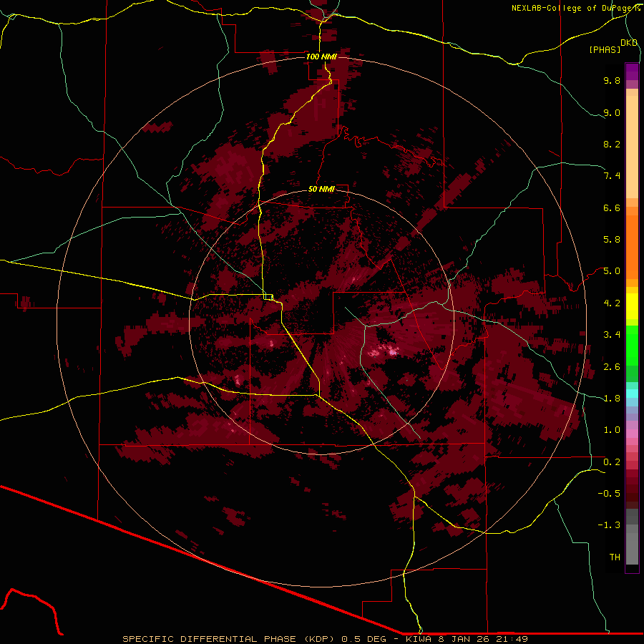Click the 100 NMI range ring label
The height and width of the screenshot is (644, 644).
pos(321,57)
